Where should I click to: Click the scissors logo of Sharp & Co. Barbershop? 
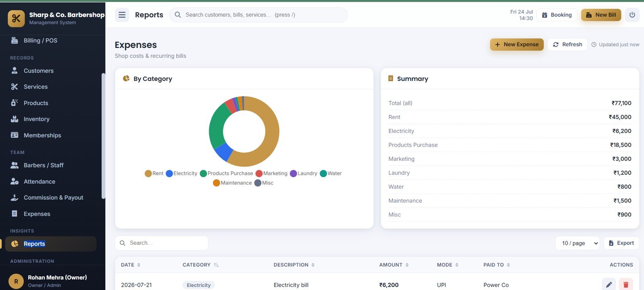16,19
